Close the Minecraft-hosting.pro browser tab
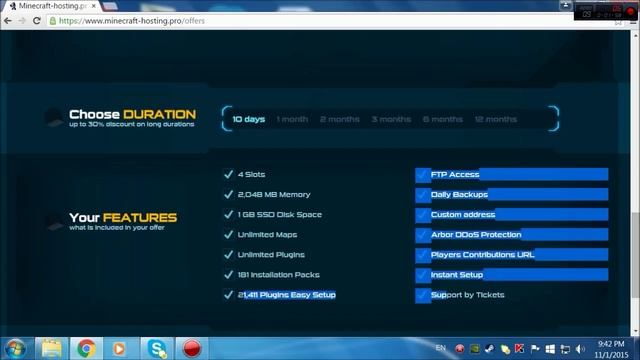Viewport: 640px width, 360px height. click(x=94, y=6)
